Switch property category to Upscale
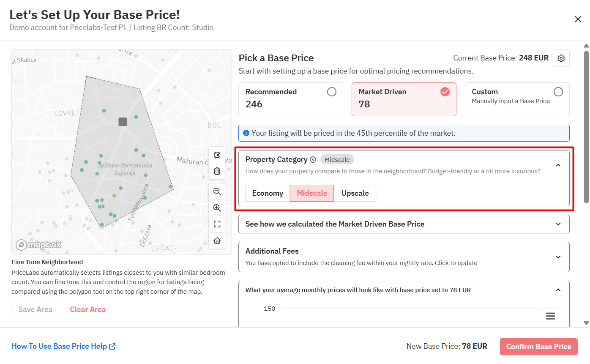This screenshot has height=364, width=590. click(x=355, y=193)
